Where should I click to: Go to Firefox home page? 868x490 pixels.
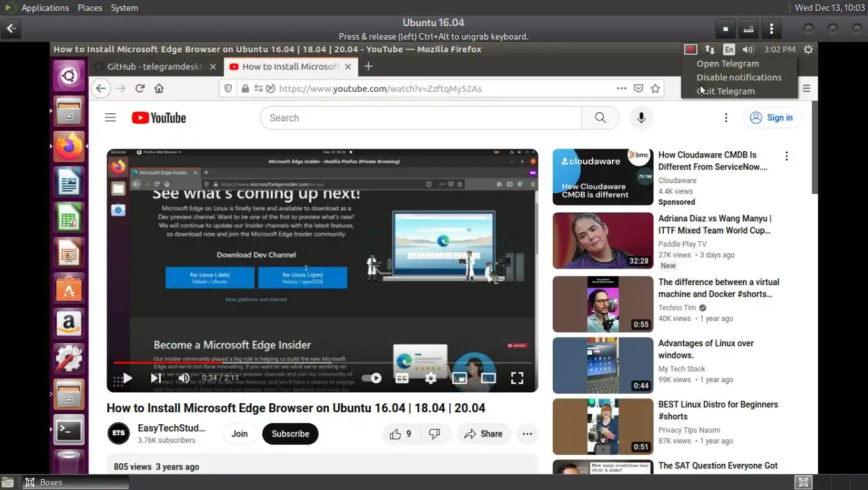click(159, 89)
